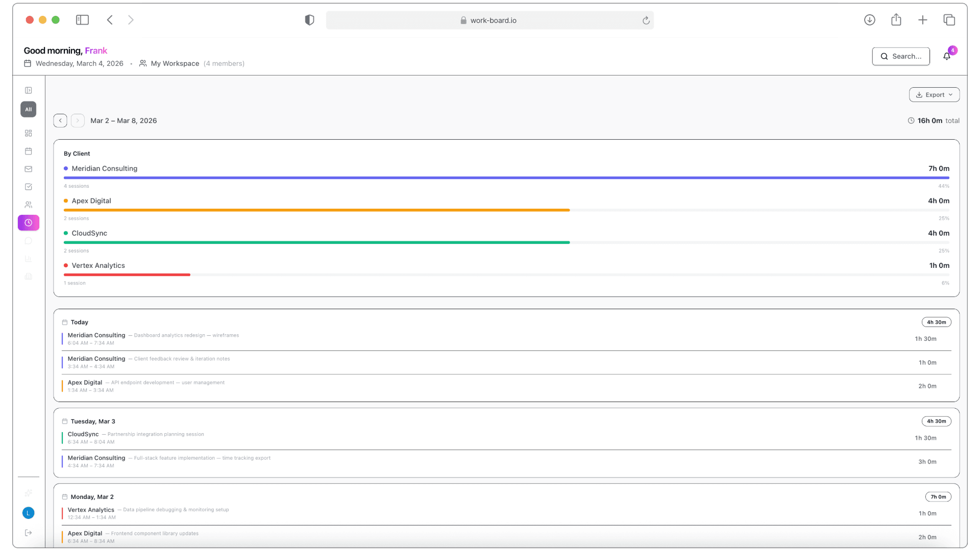Go to next week with right chevron
The height and width of the screenshot is (551, 980).
point(78,120)
